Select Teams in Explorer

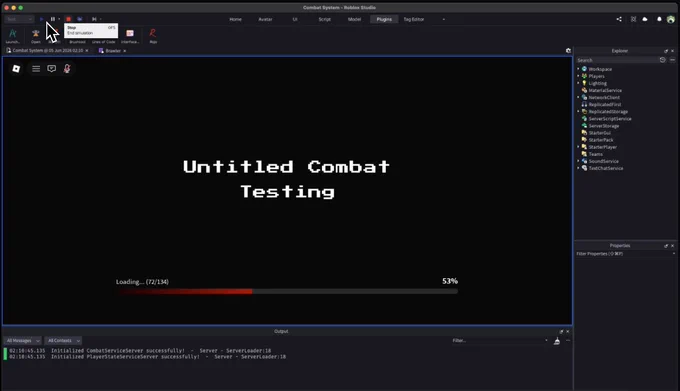(595, 154)
